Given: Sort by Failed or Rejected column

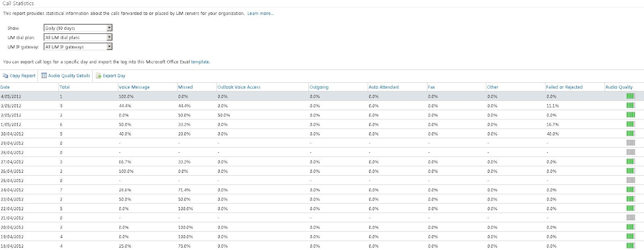Looking at the screenshot, I should click(x=564, y=87).
